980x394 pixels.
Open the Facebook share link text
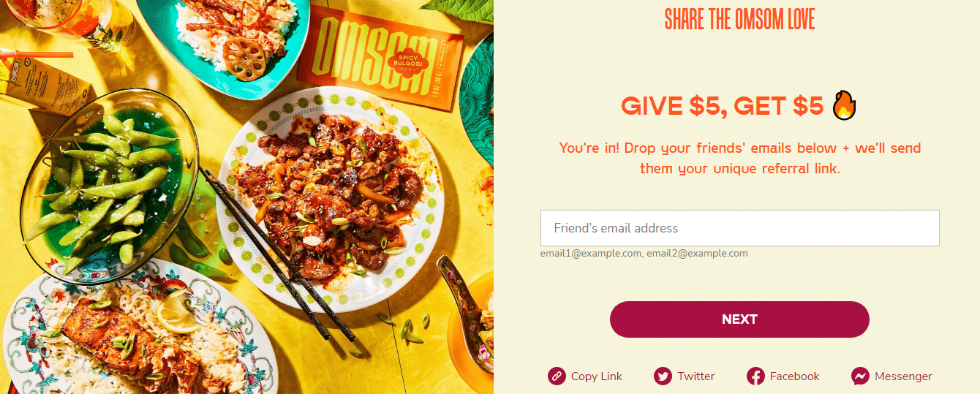[794, 376]
